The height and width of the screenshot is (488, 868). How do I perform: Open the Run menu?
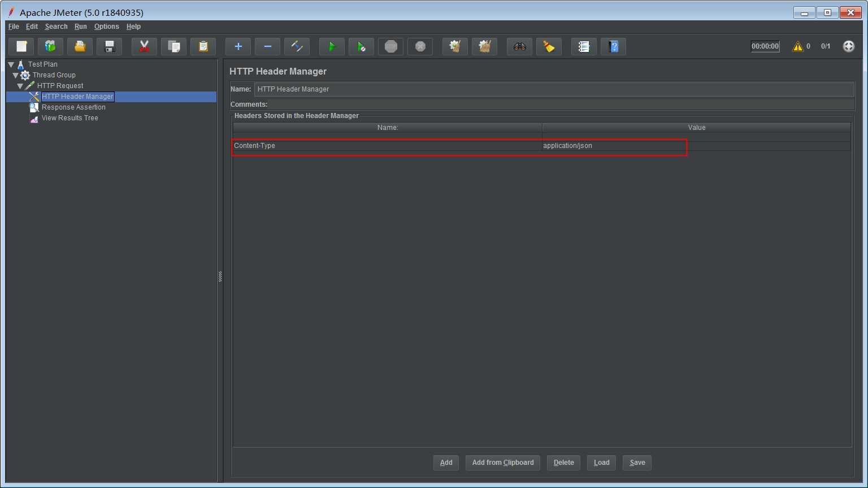[x=81, y=27]
